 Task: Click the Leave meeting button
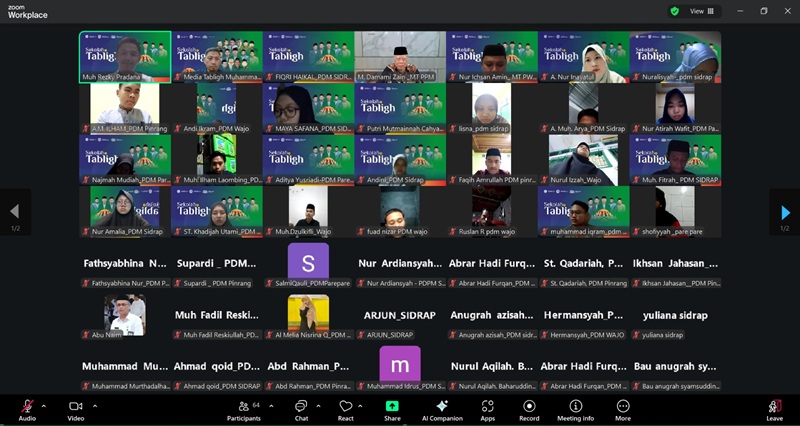click(774, 408)
